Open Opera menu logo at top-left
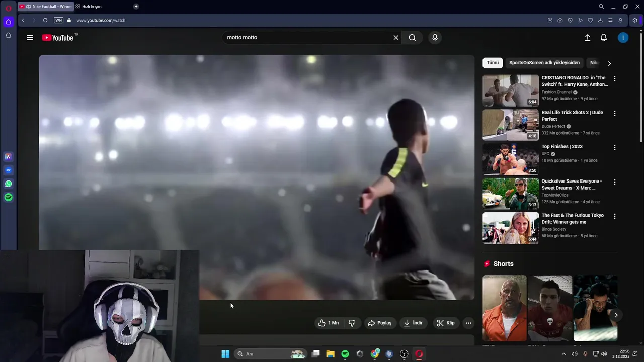 (8, 8)
